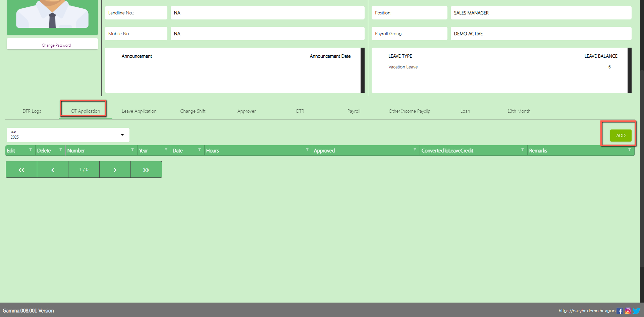The image size is (644, 317).
Task: Click the Mobile No. value field
Action: (268, 34)
